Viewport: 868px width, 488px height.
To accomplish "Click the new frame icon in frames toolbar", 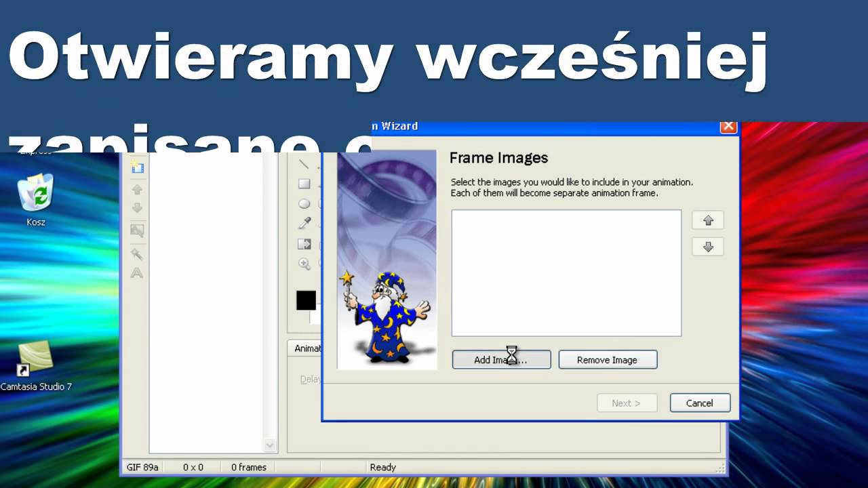I will (137, 167).
